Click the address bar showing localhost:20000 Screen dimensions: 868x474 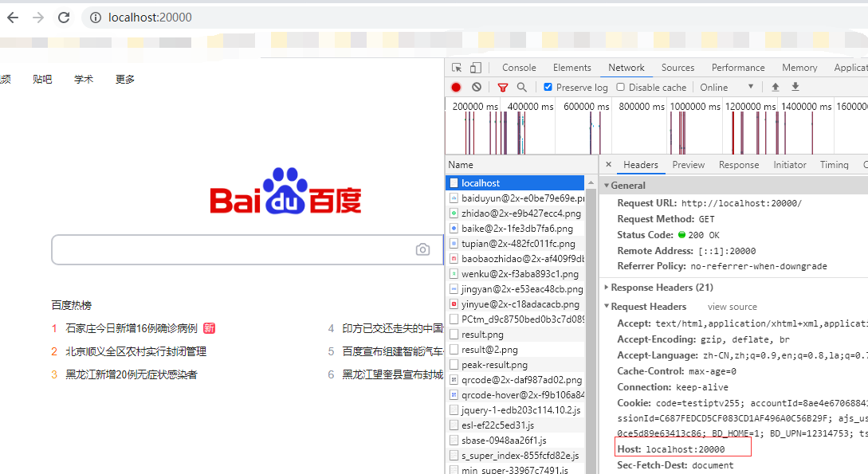pos(150,18)
